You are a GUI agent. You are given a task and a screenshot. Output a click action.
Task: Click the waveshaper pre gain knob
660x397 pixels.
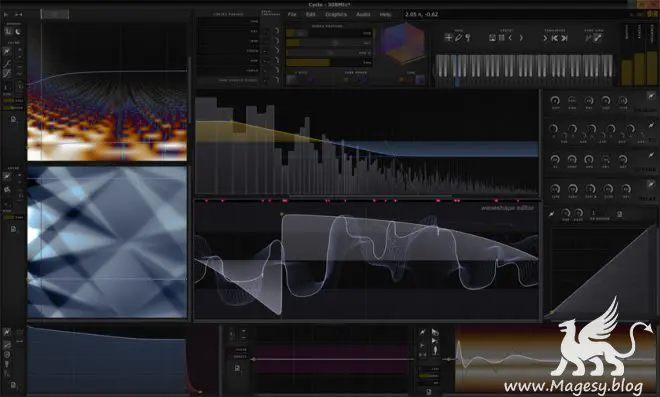coord(566,213)
